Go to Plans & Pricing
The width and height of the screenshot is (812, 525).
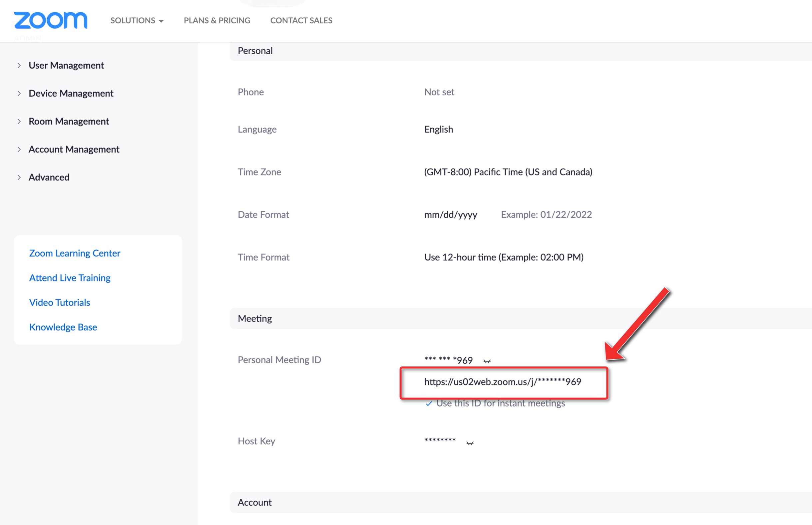(x=217, y=20)
